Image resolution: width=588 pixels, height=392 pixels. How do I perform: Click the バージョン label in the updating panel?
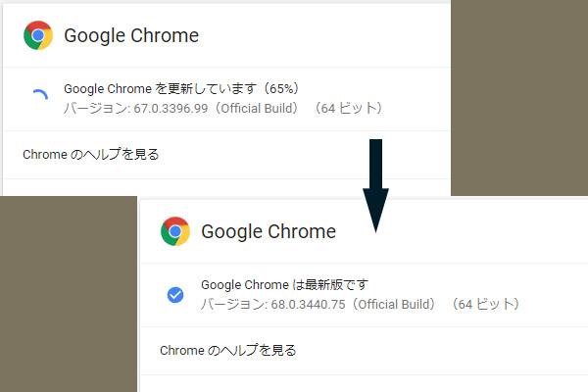92,107
